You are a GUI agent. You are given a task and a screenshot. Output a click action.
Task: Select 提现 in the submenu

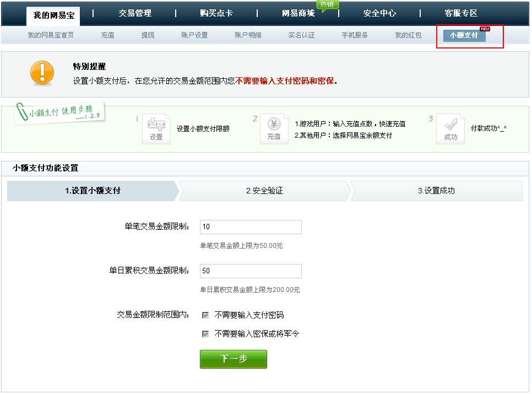pyautogui.click(x=148, y=35)
